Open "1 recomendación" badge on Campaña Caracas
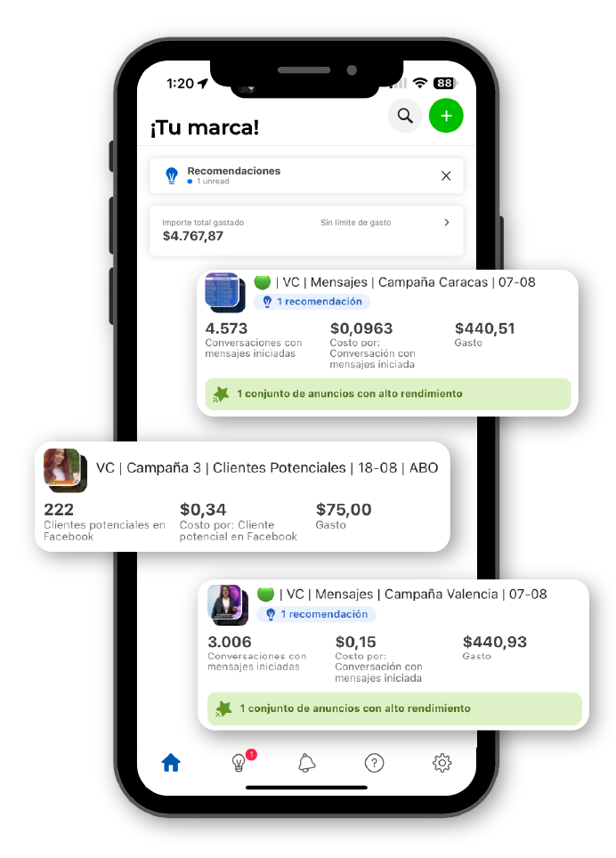Viewport: 616px width, 858px height. click(x=311, y=302)
